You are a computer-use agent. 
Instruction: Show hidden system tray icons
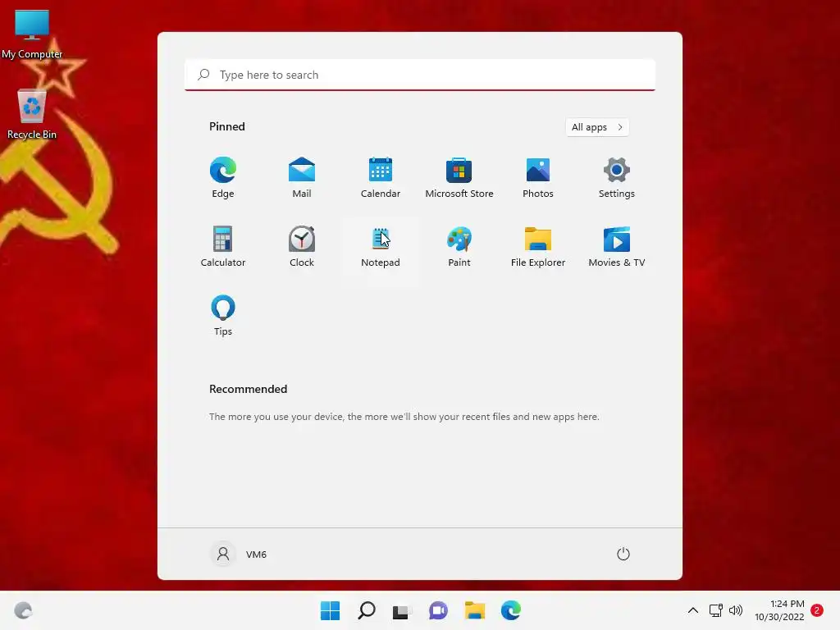692,610
